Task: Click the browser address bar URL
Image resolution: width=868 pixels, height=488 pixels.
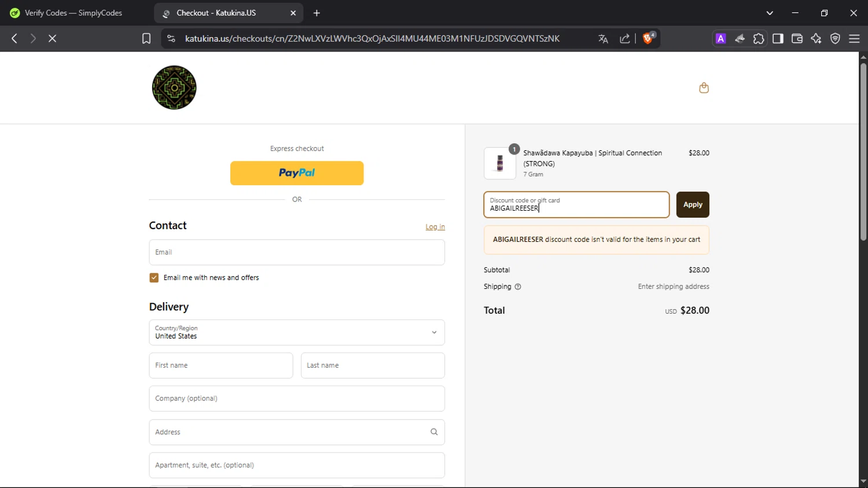Action: tap(372, 39)
